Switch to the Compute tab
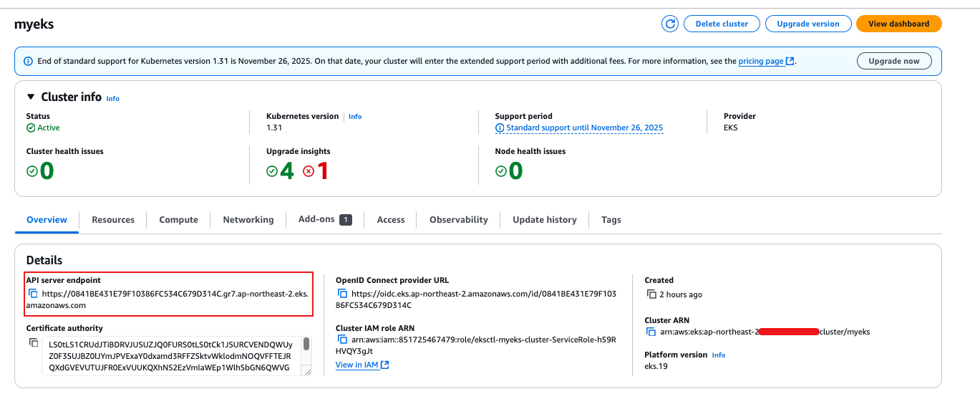The height and width of the screenshot is (399, 980). [178, 220]
